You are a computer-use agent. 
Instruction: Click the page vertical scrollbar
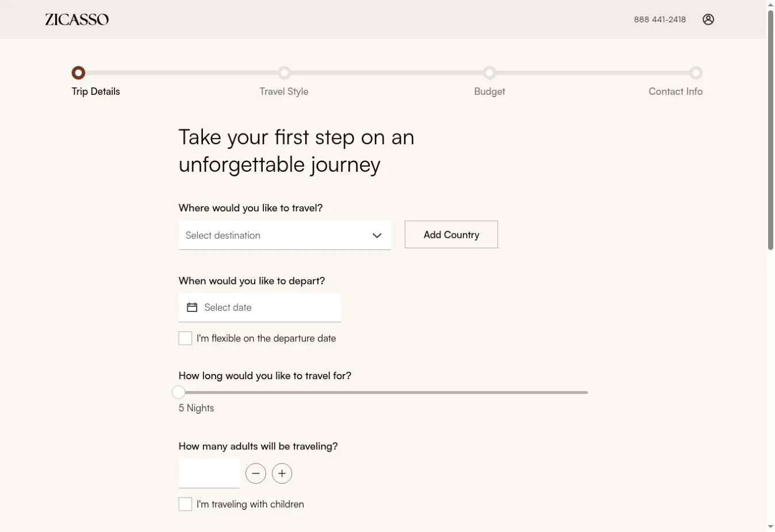coord(770,129)
